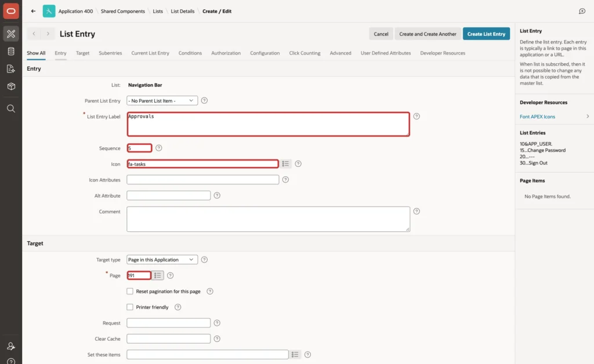Click into List Entry Label textarea
Screen dimensions: 594x364
pos(268,124)
